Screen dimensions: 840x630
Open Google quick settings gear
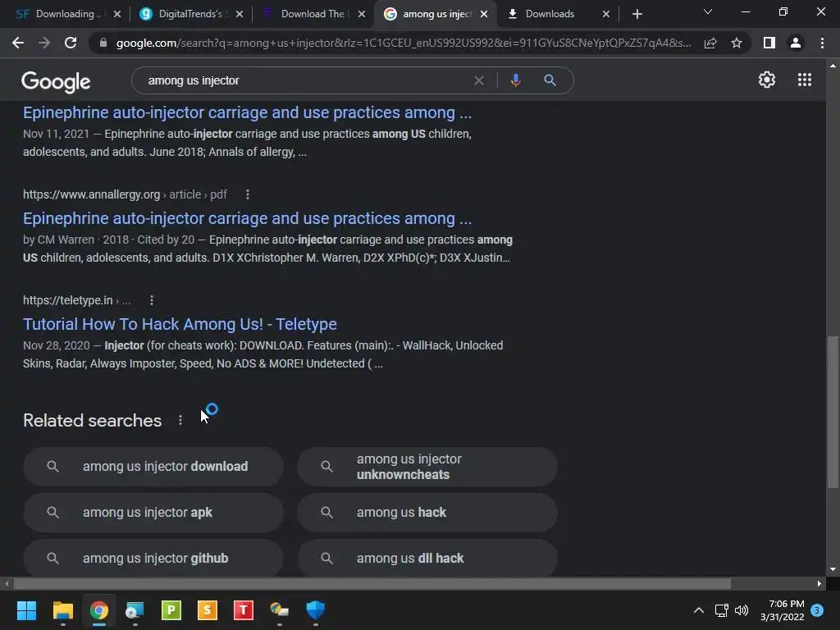[x=767, y=80]
